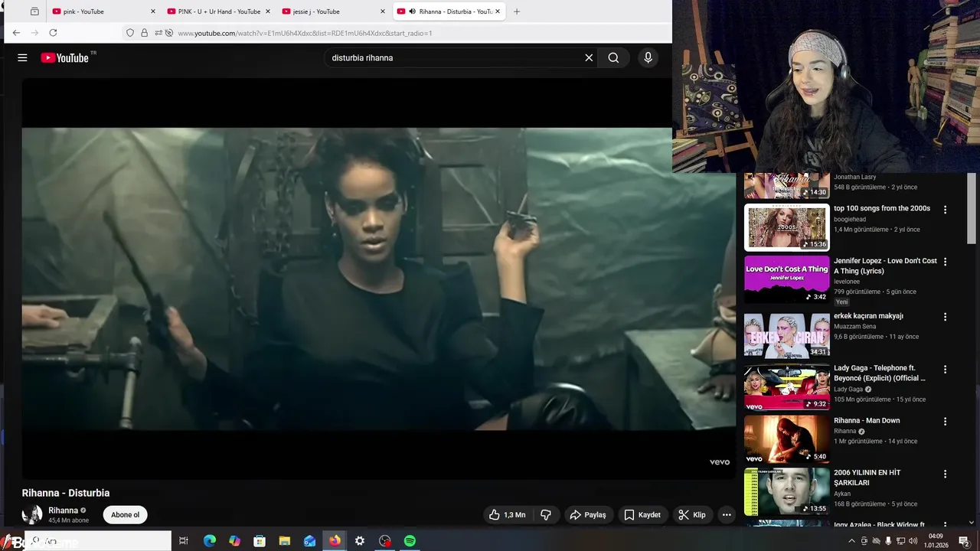The height and width of the screenshot is (551, 980).
Task: Open options for '2006 YILININ EN HİT ŞARKILARI'
Action: [x=945, y=474]
